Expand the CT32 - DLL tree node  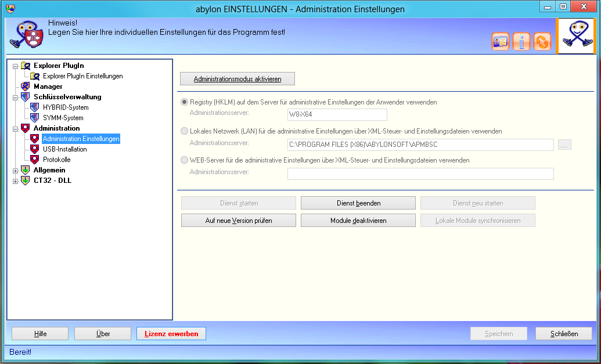point(16,181)
